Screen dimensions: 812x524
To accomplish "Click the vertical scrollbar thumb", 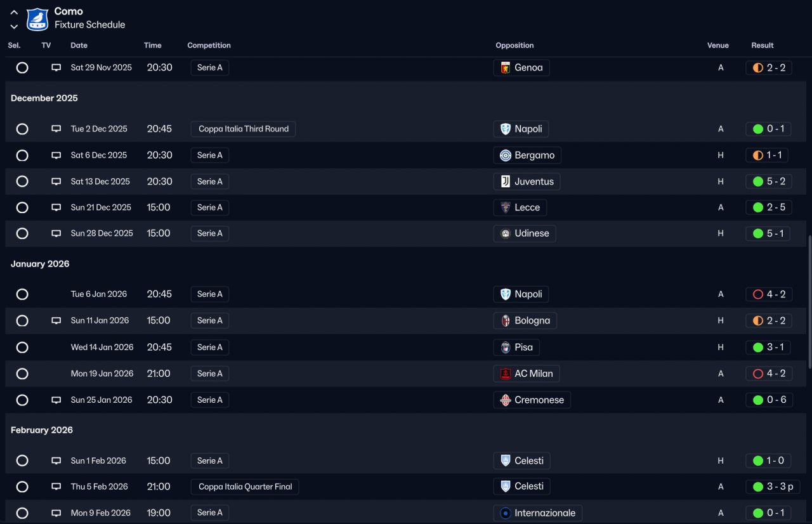I will coord(809,302).
